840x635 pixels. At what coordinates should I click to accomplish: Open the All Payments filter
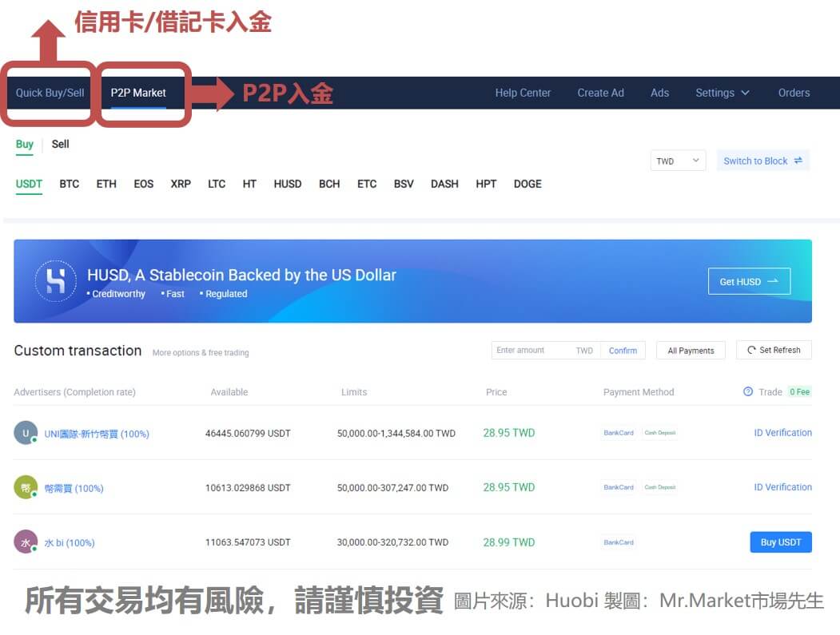click(x=691, y=351)
